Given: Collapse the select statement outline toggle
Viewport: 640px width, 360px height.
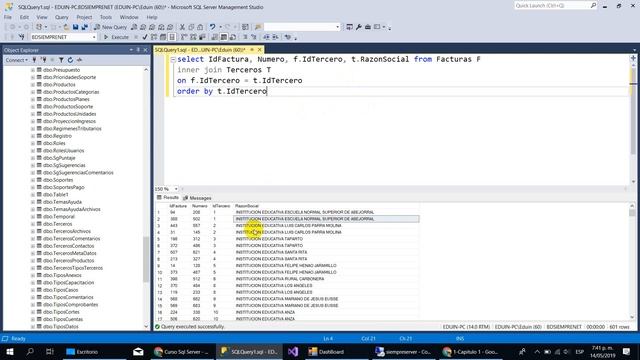Looking at the screenshot, I should pyautogui.click(x=173, y=60).
